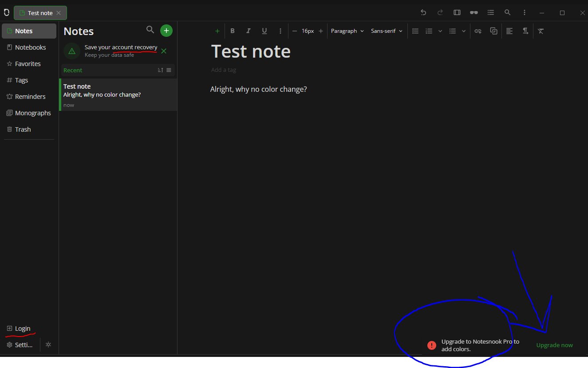Toggle the panel layout icon in title bar

click(457, 12)
